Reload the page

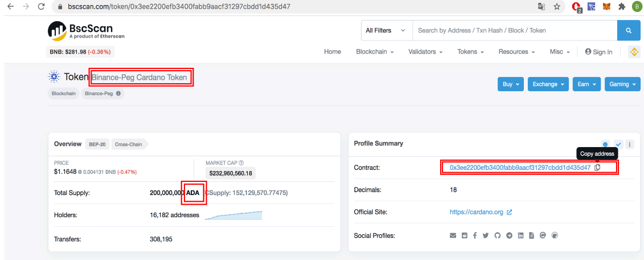pos(41,7)
